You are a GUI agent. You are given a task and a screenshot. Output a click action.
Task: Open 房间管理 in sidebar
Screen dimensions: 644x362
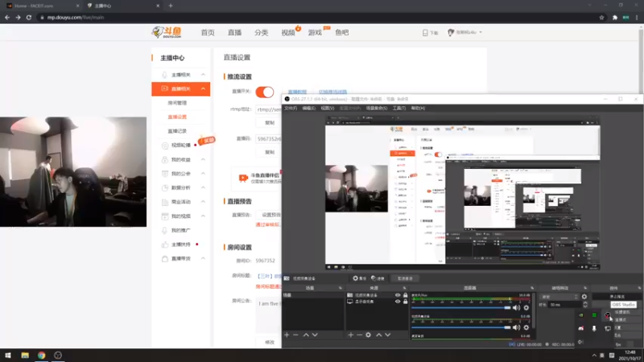tap(177, 103)
